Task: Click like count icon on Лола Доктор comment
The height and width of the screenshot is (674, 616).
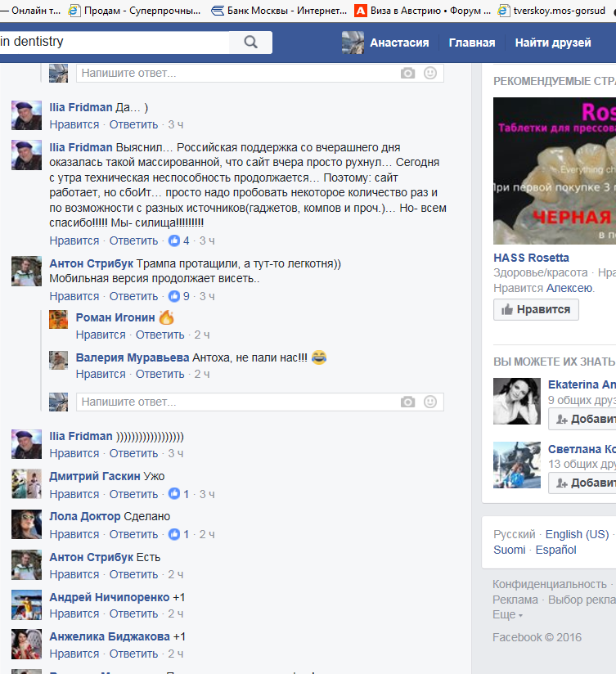Action: pyautogui.click(x=173, y=534)
